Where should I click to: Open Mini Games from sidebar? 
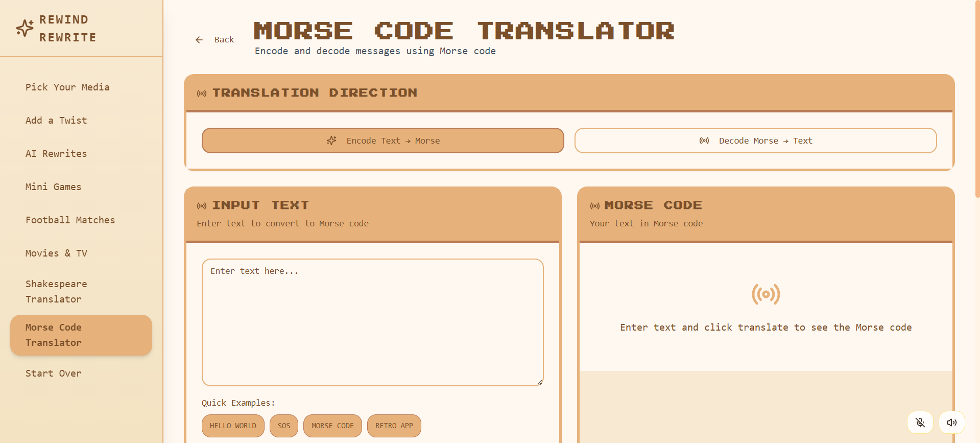tap(81, 187)
